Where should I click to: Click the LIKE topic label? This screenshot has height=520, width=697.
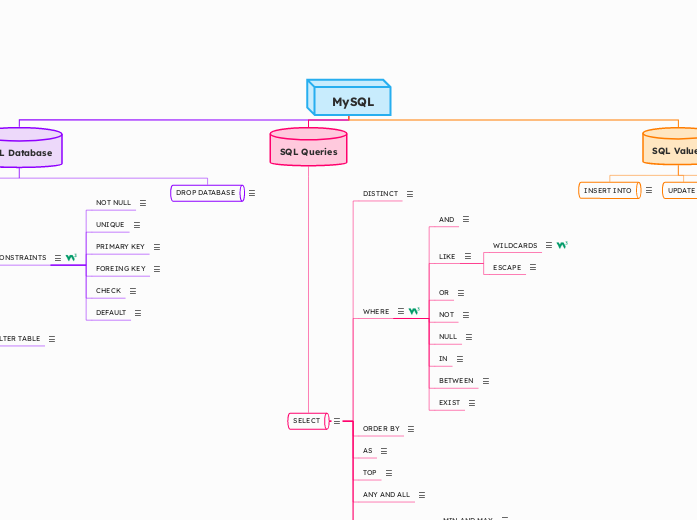(x=447, y=257)
